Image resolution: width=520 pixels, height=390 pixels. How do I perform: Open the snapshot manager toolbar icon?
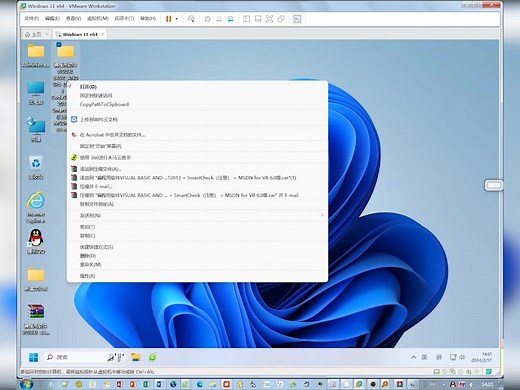230,19
